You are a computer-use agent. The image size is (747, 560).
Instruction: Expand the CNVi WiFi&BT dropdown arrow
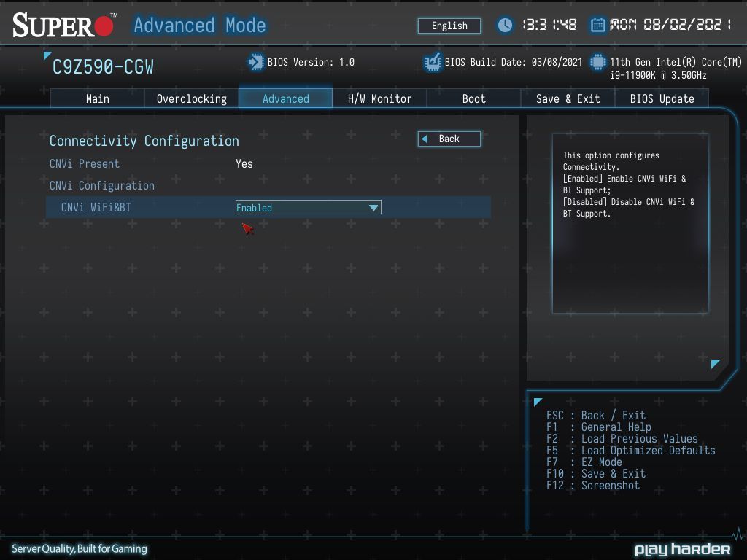pos(373,208)
